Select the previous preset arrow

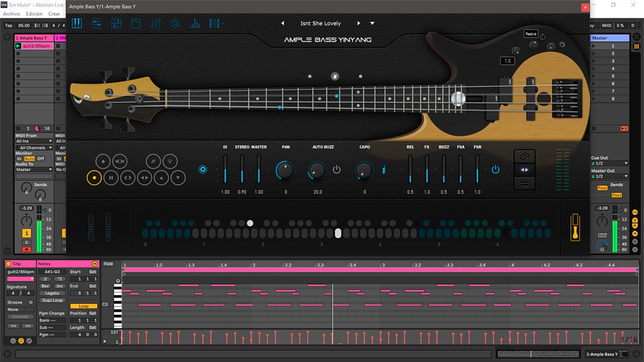[282, 24]
